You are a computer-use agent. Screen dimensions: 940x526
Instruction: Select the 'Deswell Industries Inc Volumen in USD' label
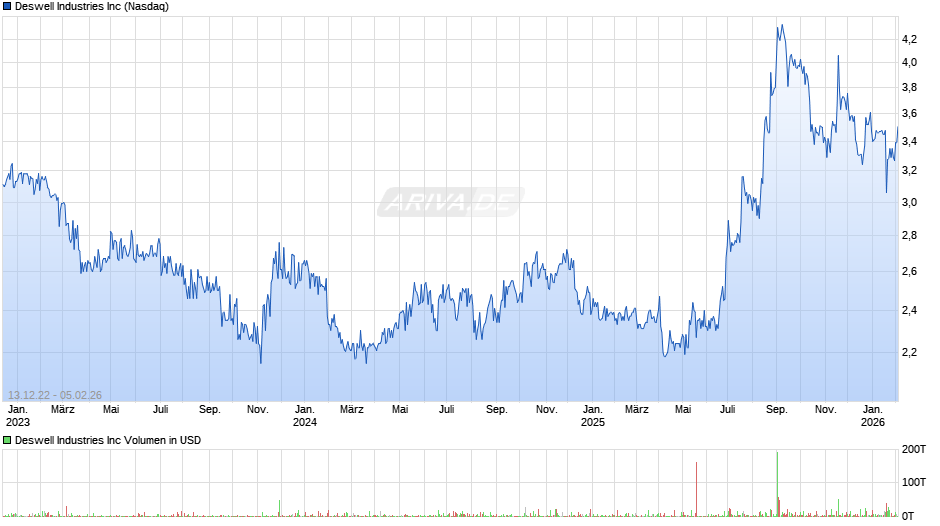point(108,440)
